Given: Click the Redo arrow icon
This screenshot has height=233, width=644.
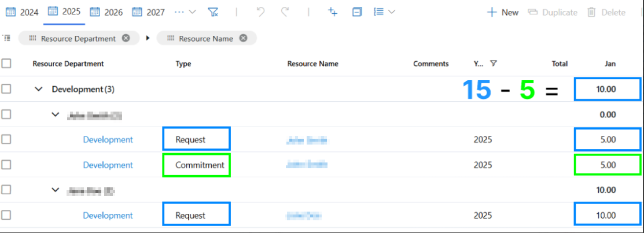Looking at the screenshot, I should coord(285,12).
